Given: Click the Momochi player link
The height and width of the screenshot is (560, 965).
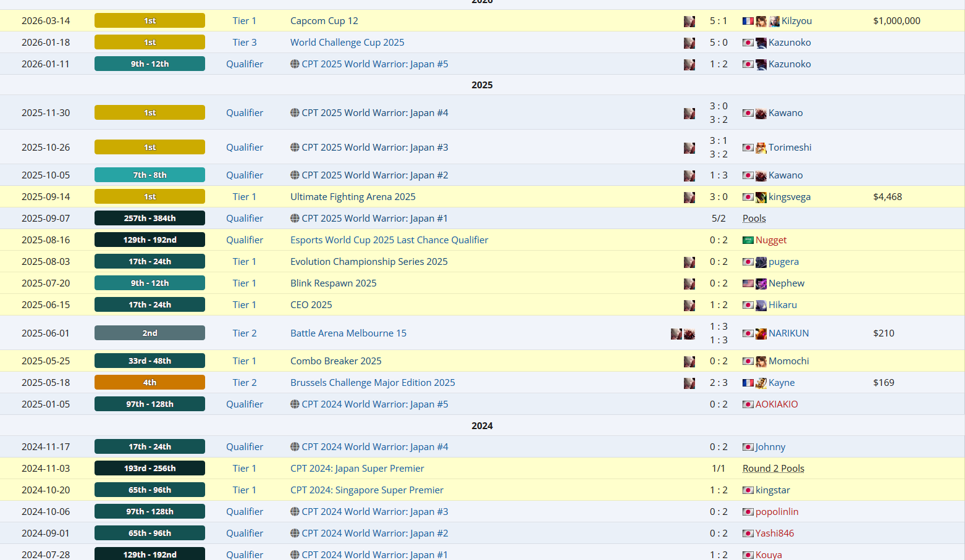Looking at the screenshot, I should click(789, 361).
